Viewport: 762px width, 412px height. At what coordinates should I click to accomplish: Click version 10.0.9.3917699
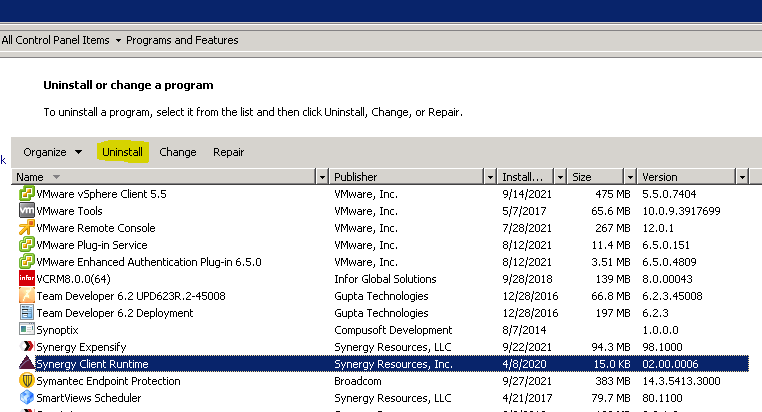point(681,211)
